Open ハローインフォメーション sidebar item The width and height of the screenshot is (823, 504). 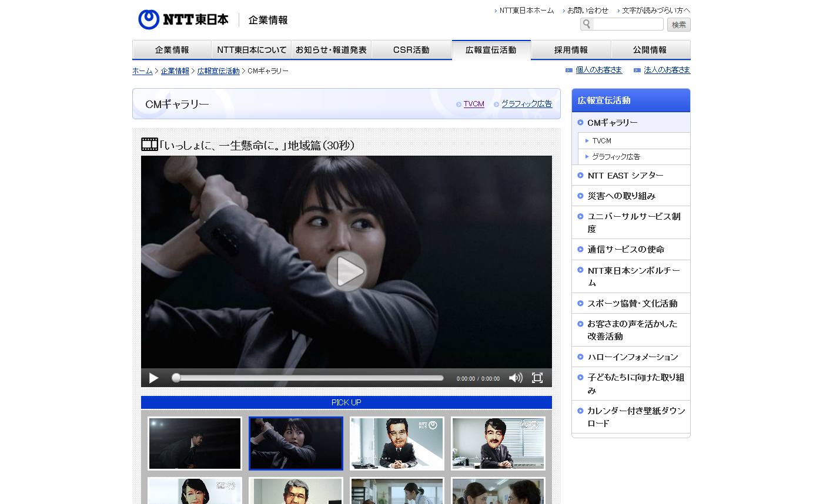click(631, 357)
